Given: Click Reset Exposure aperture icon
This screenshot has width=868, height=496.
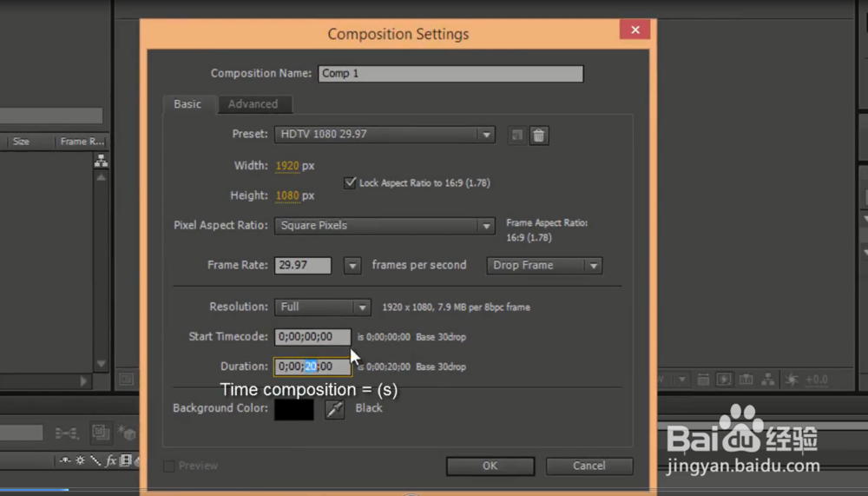Looking at the screenshot, I should tap(792, 380).
